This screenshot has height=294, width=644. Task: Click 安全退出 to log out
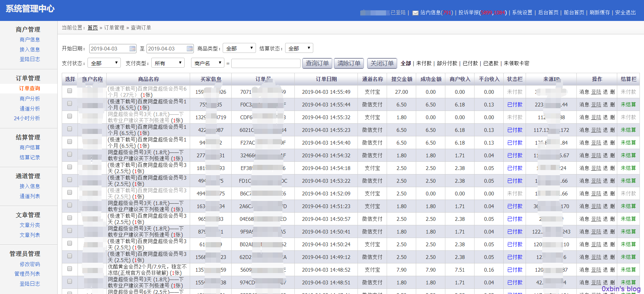click(625, 13)
